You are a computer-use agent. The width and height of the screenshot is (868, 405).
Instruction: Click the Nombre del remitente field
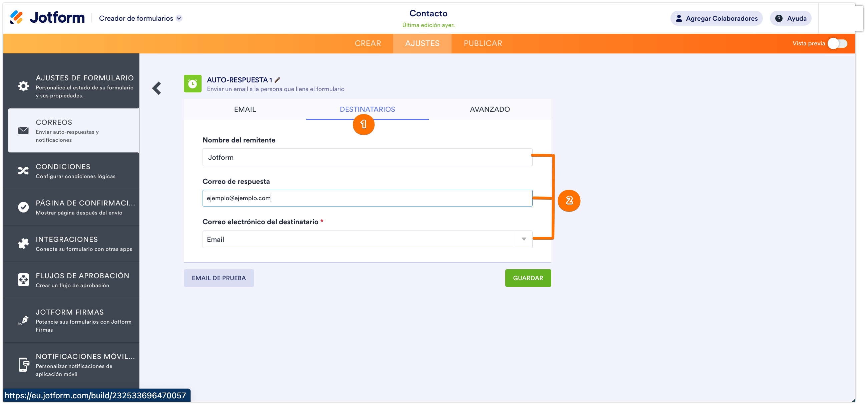click(367, 157)
